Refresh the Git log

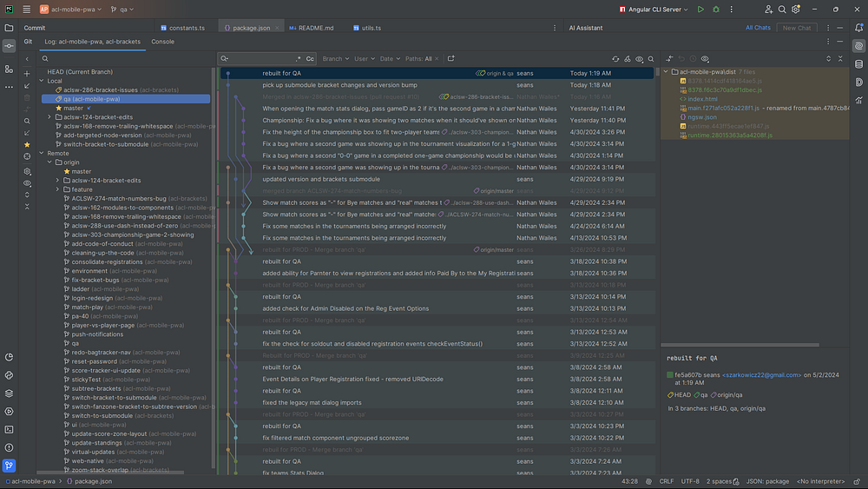[615, 59]
